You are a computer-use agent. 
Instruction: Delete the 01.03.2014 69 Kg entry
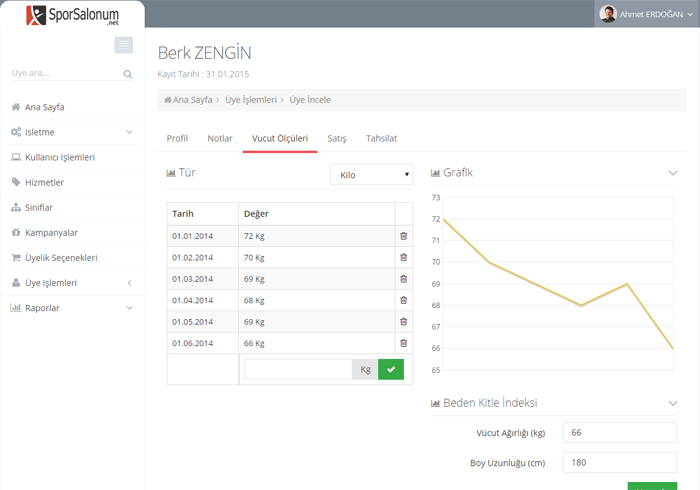[404, 279]
